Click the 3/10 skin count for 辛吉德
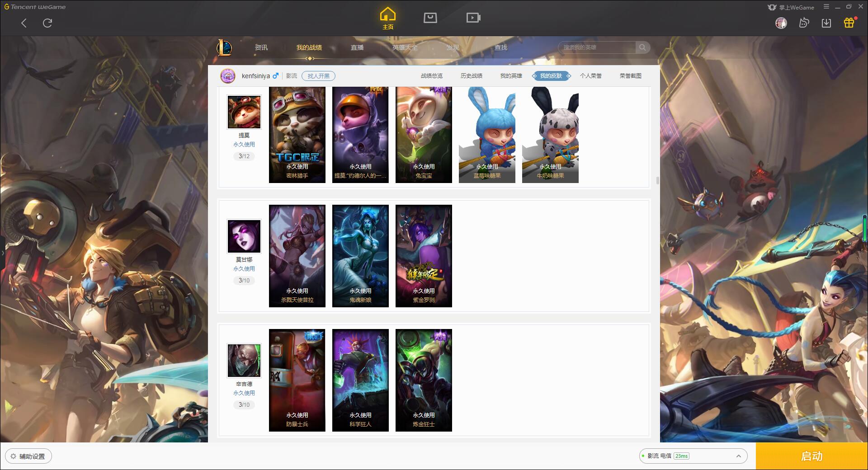 coord(244,405)
